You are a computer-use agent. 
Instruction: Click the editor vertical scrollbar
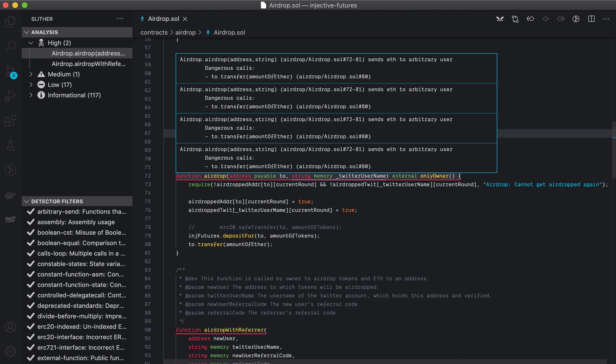point(614,150)
